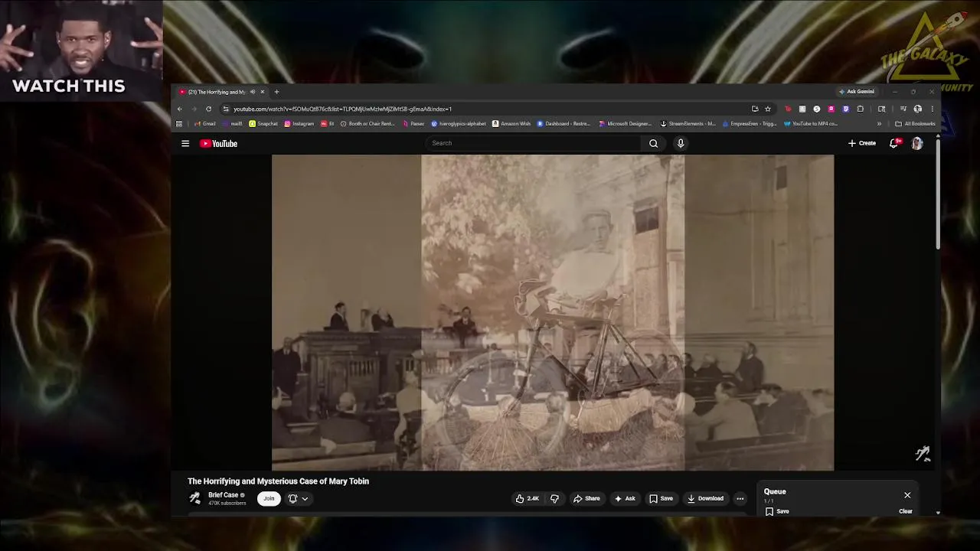Bookmark this page with star icon
The height and width of the screenshot is (551, 980).
click(x=768, y=109)
